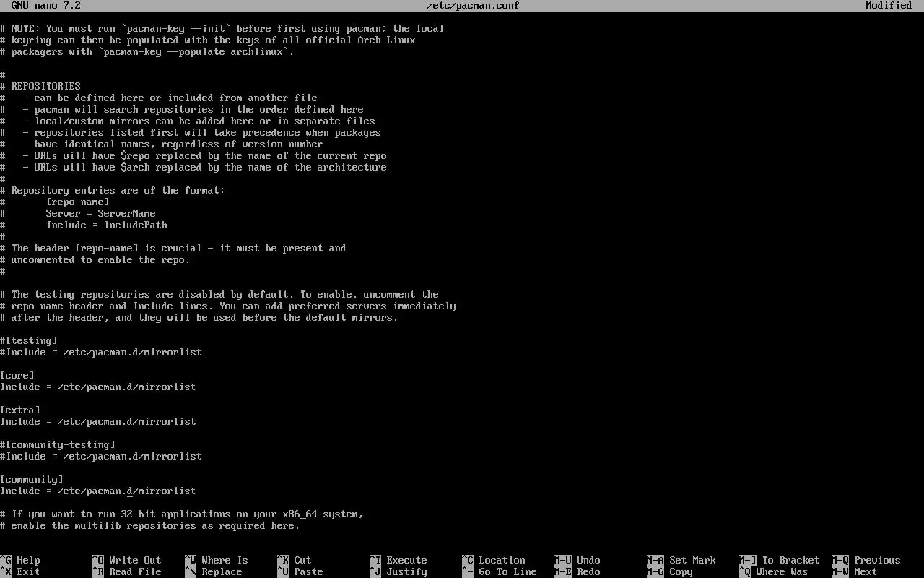Click the 'Repository entries are of the format' line

(x=113, y=190)
